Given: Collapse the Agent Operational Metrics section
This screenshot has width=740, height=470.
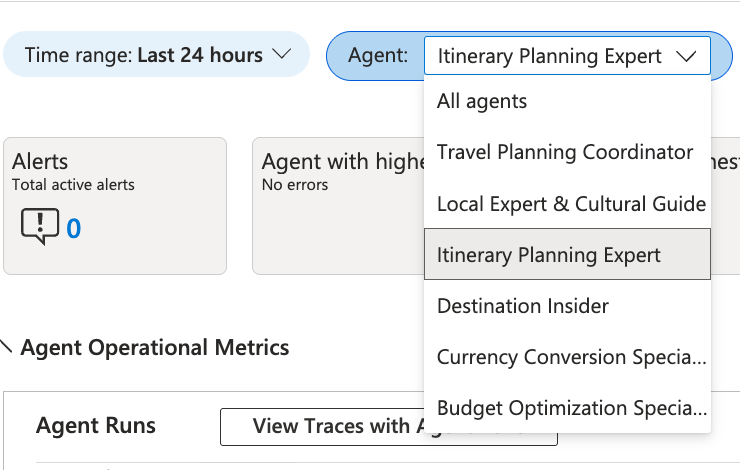Looking at the screenshot, I should 7,348.
